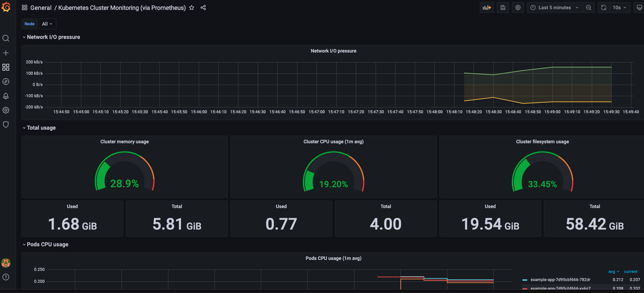Viewport: 644px width, 293px height.
Task: Open the Explore compass icon
Action: tap(6, 82)
